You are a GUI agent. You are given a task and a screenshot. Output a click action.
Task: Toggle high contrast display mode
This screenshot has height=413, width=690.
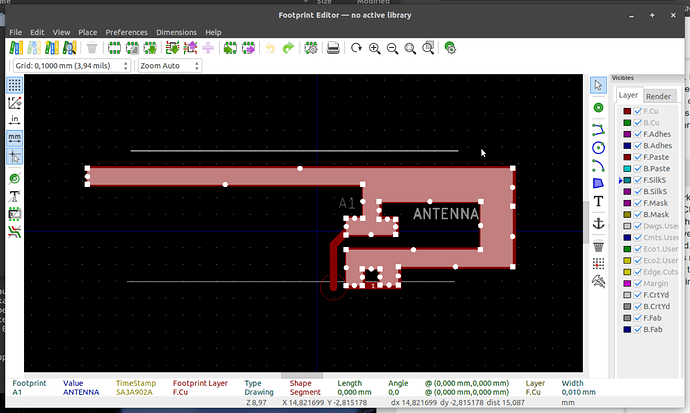point(15,232)
